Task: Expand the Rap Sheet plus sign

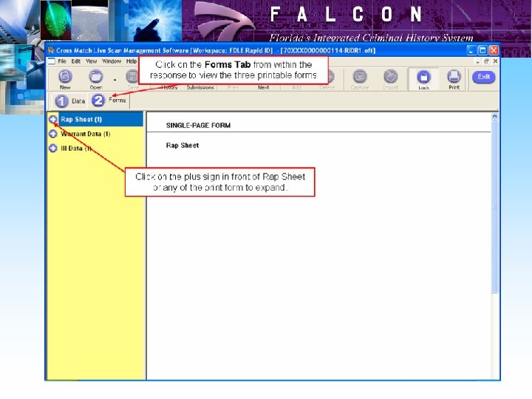Action: pos(53,120)
